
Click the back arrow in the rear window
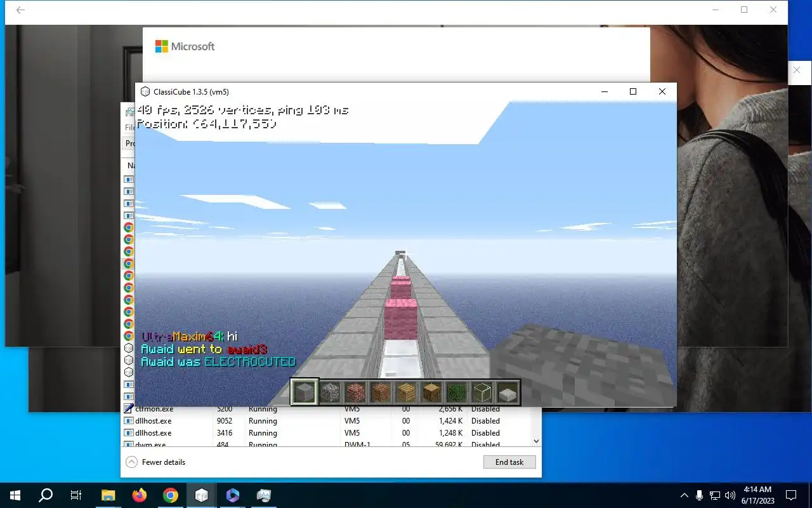(x=20, y=10)
